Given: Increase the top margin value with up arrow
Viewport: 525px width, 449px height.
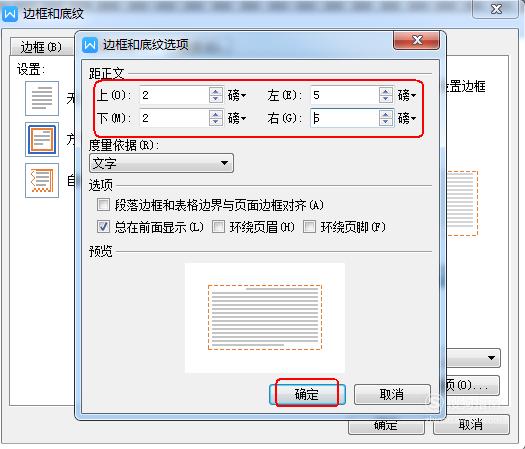Looking at the screenshot, I should click(216, 91).
